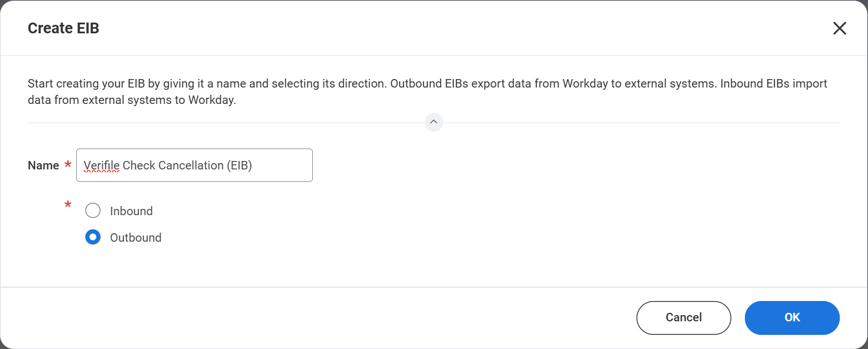Image resolution: width=868 pixels, height=349 pixels.
Task: Close the Create EIB dialog with X
Action: coord(839,28)
